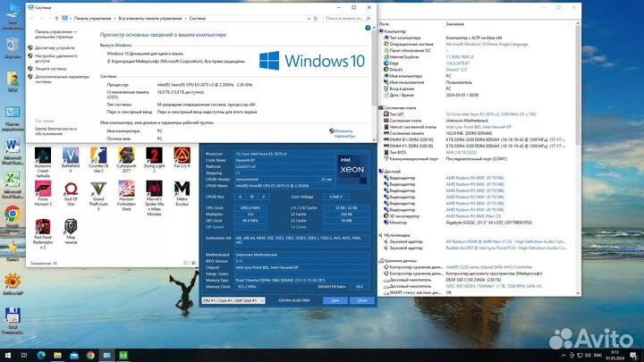Select the Realtek ALC897 sound adapter row

click(x=477, y=248)
